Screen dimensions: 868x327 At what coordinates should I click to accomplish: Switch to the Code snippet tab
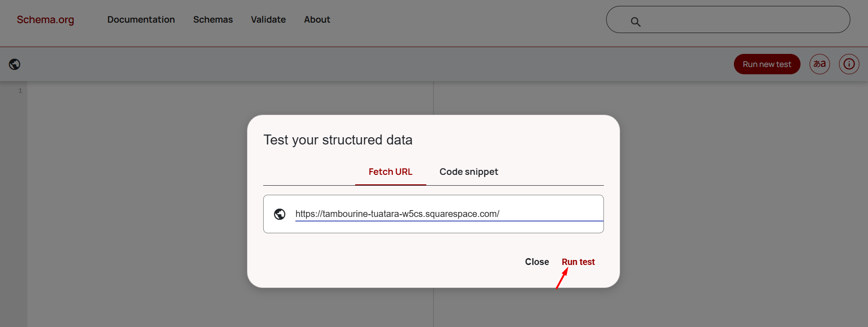(468, 172)
